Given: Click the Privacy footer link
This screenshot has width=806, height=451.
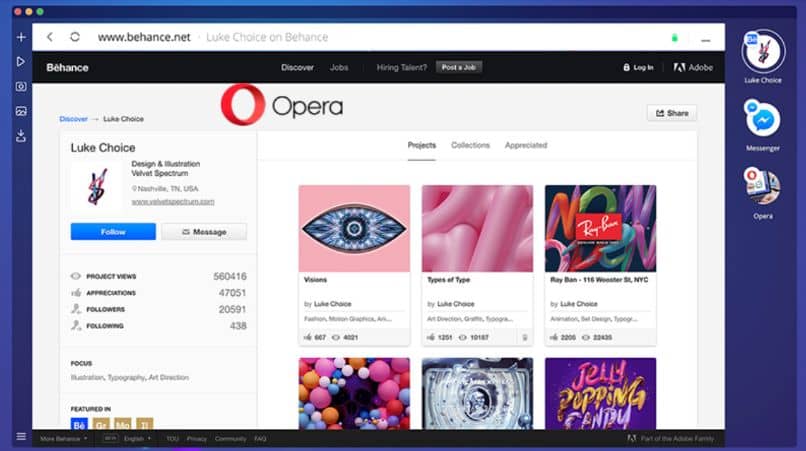Looking at the screenshot, I should point(196,439).
